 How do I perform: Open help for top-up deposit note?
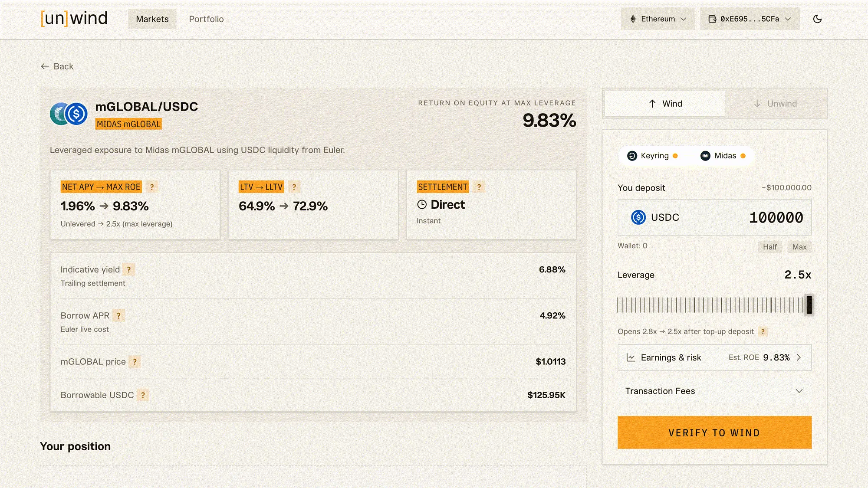(x=763, y=331)
